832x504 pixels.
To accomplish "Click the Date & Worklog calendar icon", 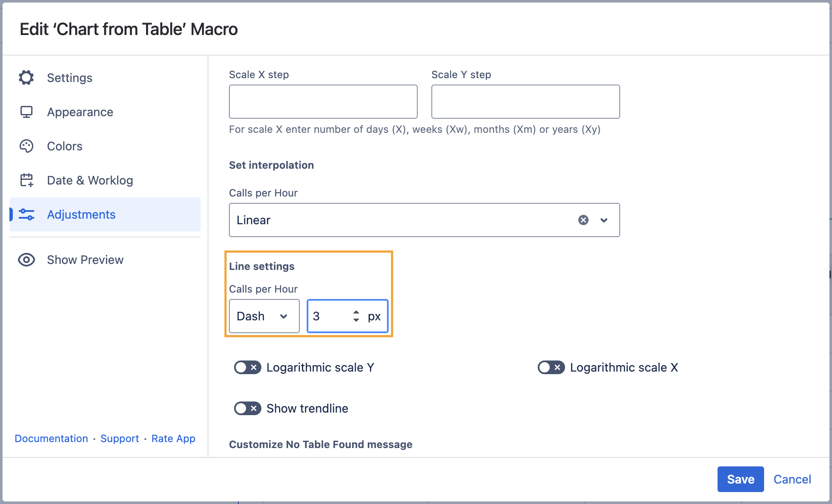I will [26, 180].
